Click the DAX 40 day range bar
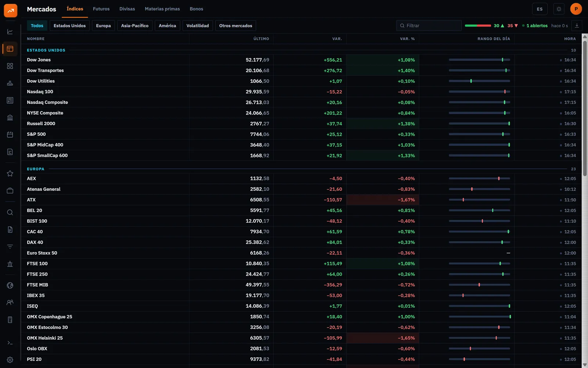This screenshot has height=368, width=588. coord(479,243)
